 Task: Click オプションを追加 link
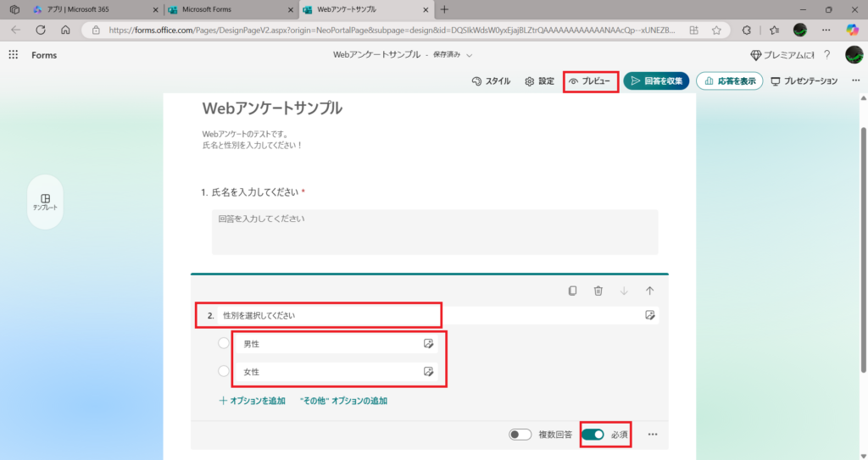(252, 401)
